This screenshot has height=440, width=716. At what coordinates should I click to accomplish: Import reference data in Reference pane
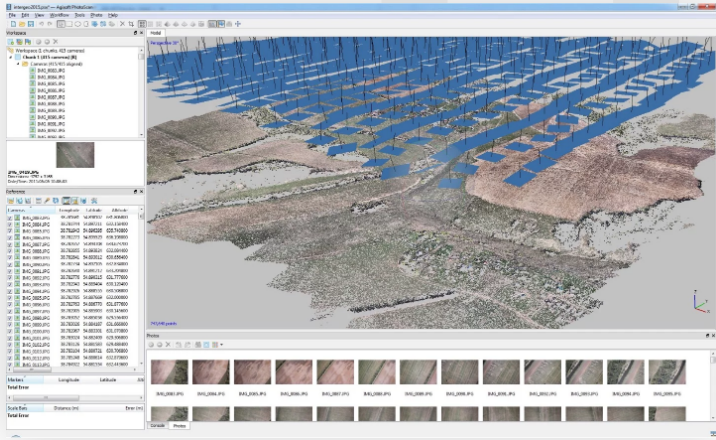pyautogui.click(x=11, y=201)
